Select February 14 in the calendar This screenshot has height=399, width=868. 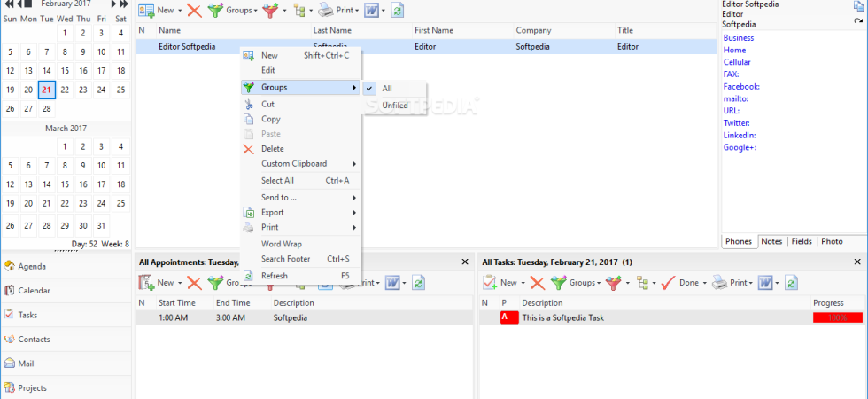[x=46, y=71]
